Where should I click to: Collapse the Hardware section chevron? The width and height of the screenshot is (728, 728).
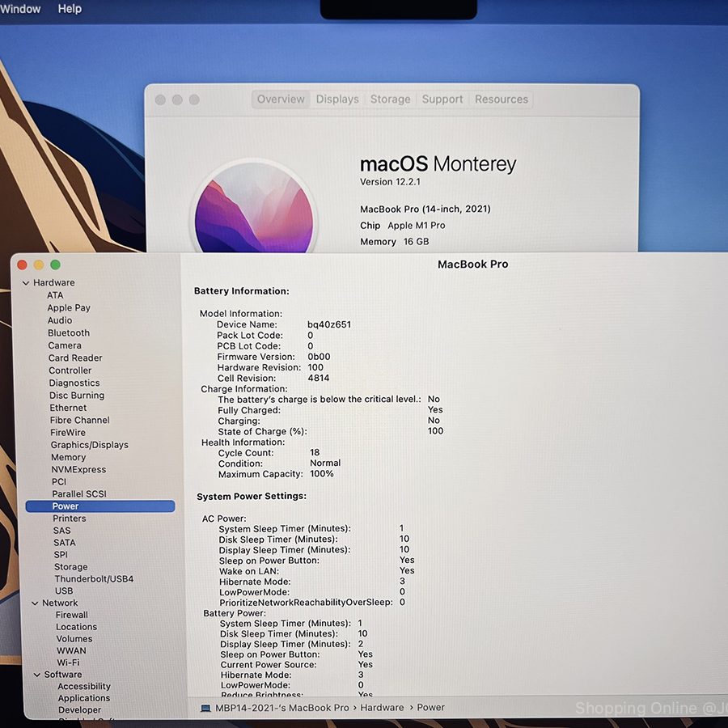26,283
